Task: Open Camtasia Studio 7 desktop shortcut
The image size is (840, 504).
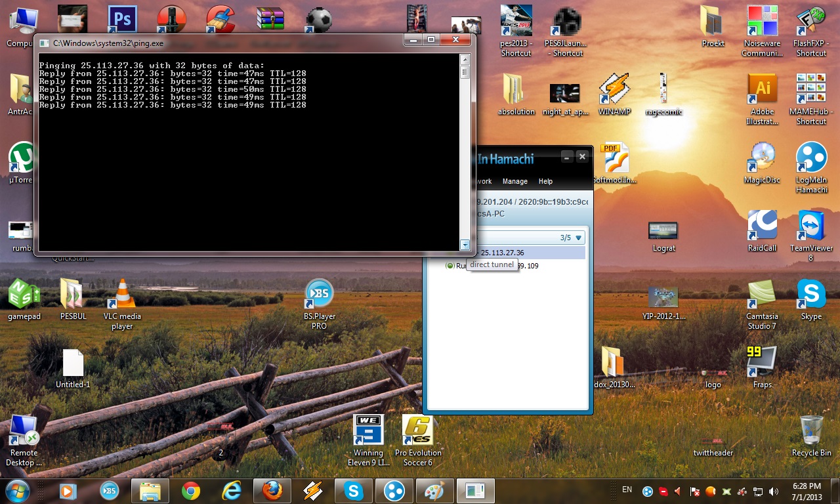Action: click(x=762, y=295)
